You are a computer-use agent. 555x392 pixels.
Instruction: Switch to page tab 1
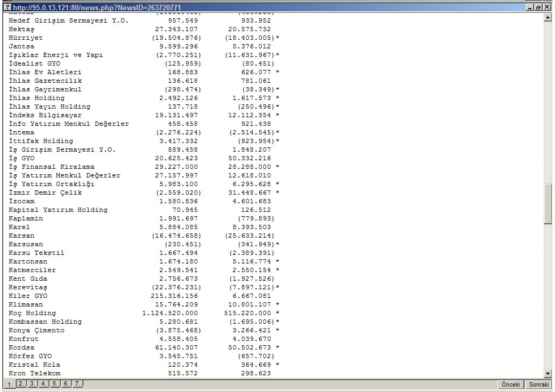(10, 384)
